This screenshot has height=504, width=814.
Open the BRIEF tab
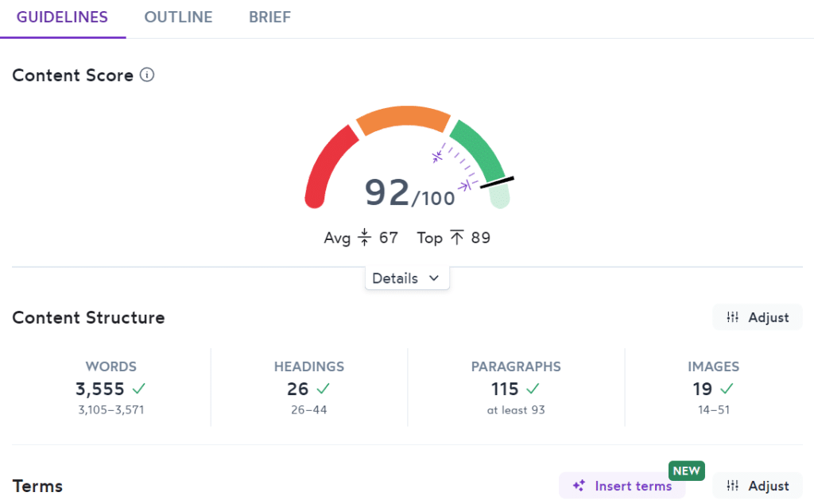tap(269, 17)
